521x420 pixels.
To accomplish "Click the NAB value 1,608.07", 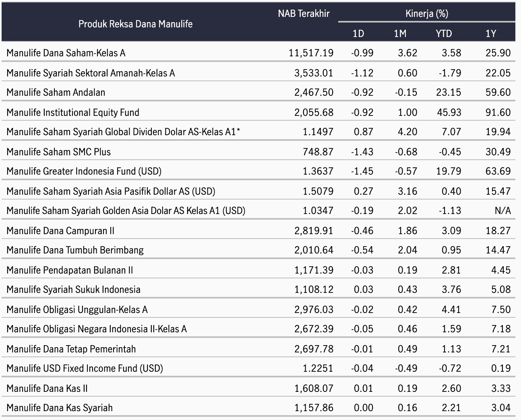I will click(314, 388).
